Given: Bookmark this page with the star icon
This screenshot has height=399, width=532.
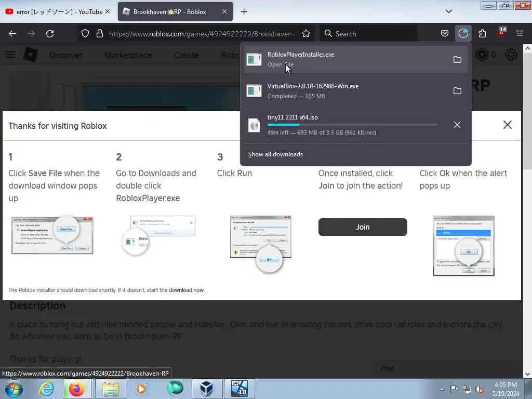Looking at the screenshot, I should pyautogui.click(x=306, y=34).
